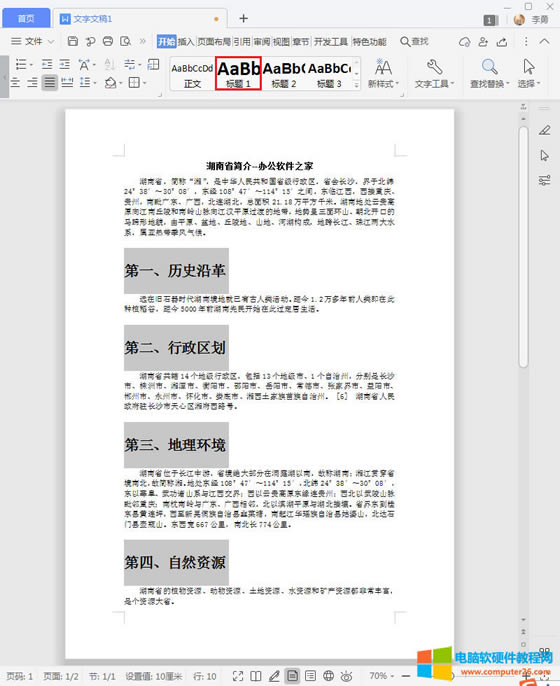Viewport: 560px width, 686px height.
Task: Click the cloud sync icon
Action: coord(464,42)
